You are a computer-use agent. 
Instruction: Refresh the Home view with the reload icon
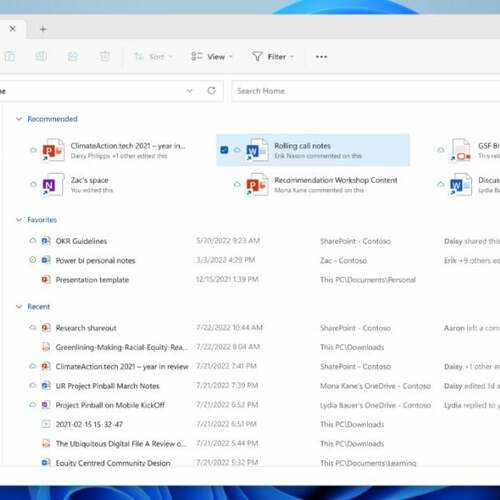(211, 91)
